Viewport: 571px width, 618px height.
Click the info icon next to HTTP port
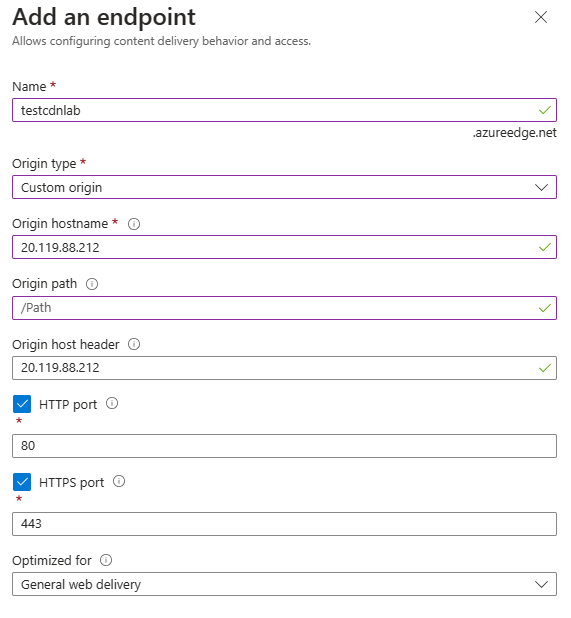point(112,404)
